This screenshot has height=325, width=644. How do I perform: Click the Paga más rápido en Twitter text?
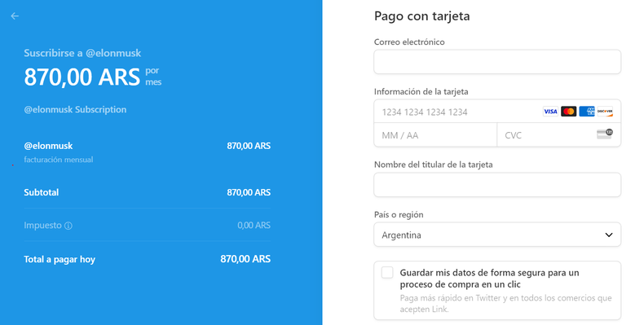[x=505, y=304]
